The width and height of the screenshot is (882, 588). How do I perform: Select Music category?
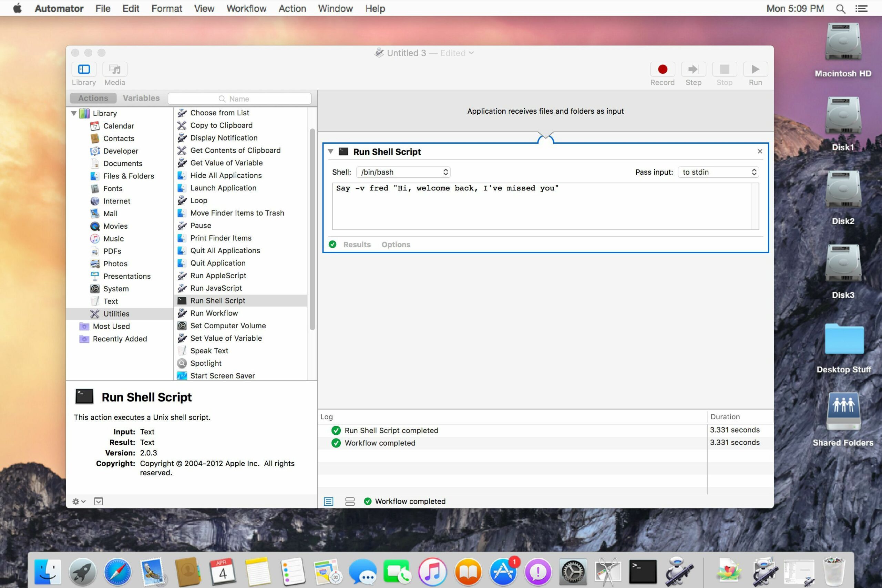tap(113, 238)
